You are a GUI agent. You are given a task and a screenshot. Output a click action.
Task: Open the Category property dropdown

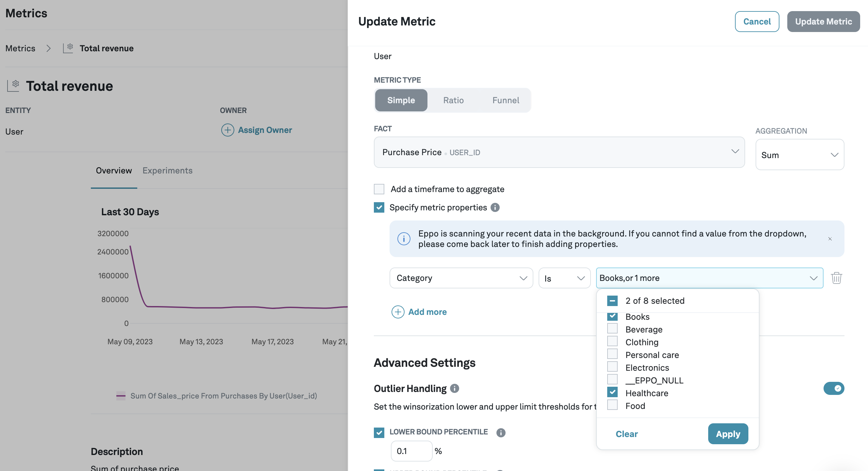[461, 278]
